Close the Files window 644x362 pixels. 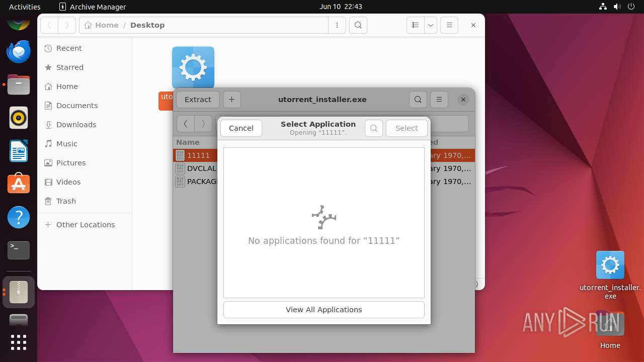point(473,25)
